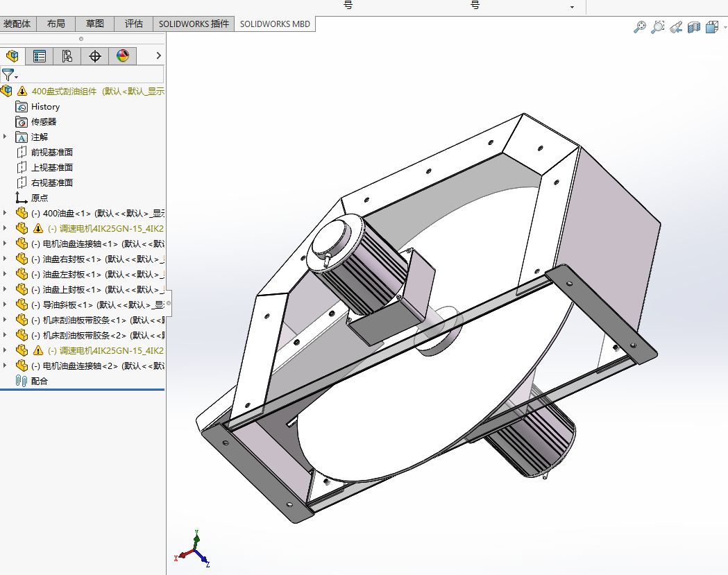Switch to the 装配体 tab
The image size is (728, 575).
(17, 24)
